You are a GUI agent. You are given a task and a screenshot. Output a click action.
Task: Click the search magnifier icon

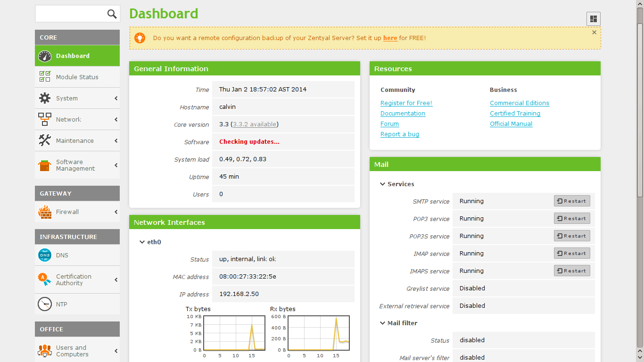click(112, 14)
